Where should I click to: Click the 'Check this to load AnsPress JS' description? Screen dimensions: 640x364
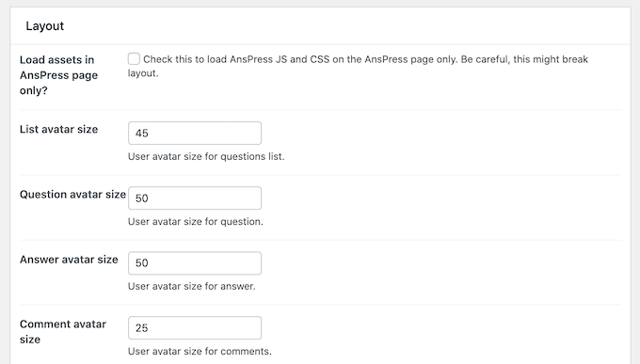point(358,66)
